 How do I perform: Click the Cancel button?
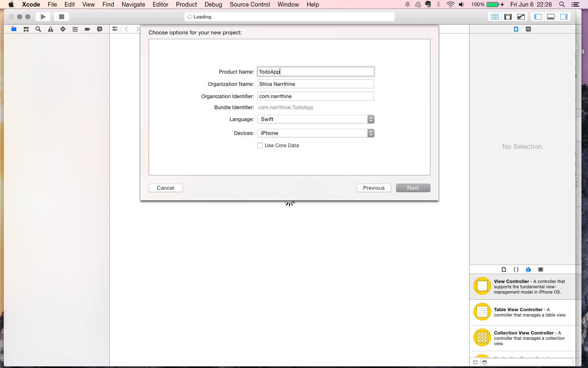pos(166,188)
